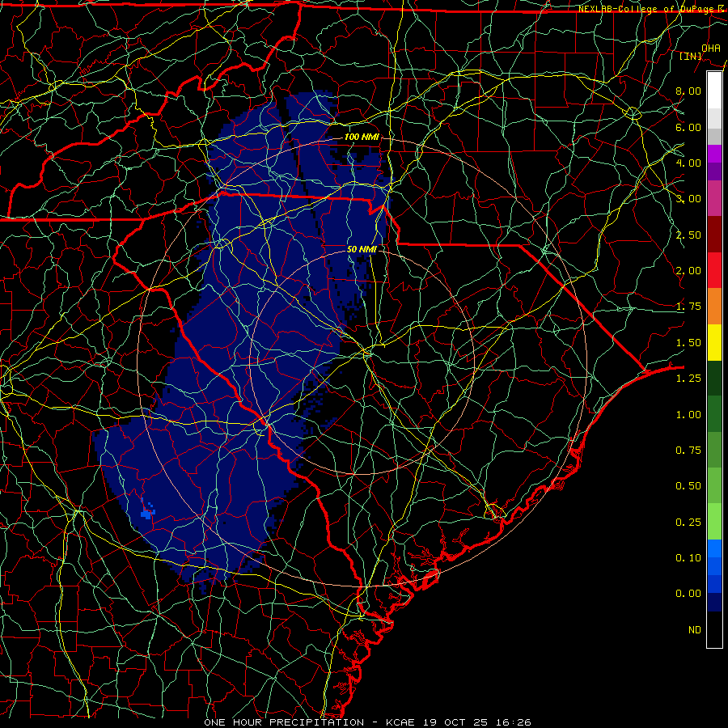This screenshot has width=728, height=728.
Task: Click the 3.00 legend value
Action: [688, 199]
